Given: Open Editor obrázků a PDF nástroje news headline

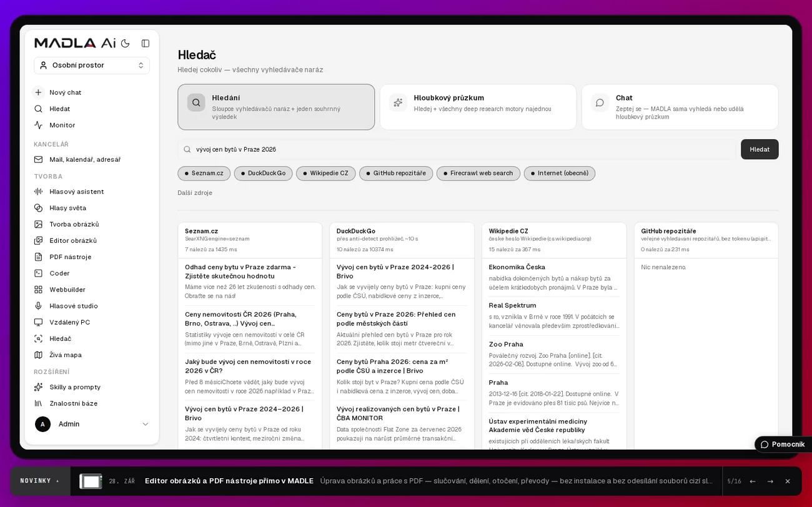Looking at the screenshot, I should point(229,481).
